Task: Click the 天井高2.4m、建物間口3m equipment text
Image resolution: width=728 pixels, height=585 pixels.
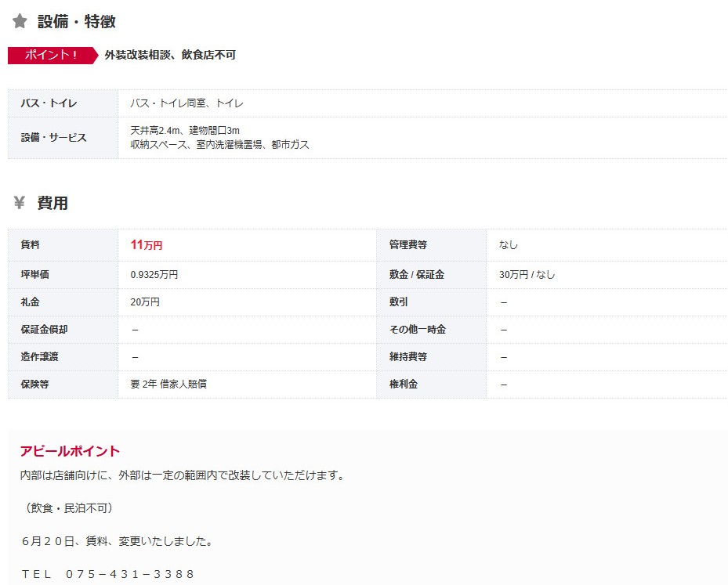Action: (185, 131)
